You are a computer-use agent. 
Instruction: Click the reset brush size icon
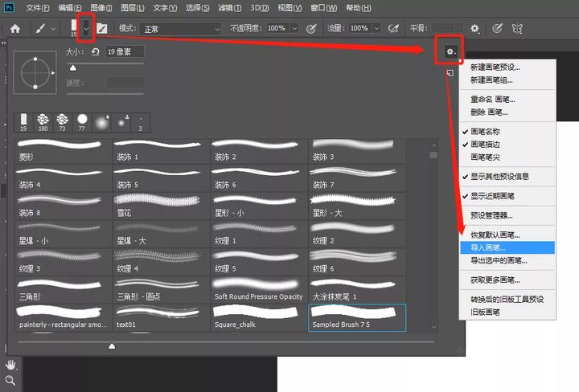(x=95, y=51)
